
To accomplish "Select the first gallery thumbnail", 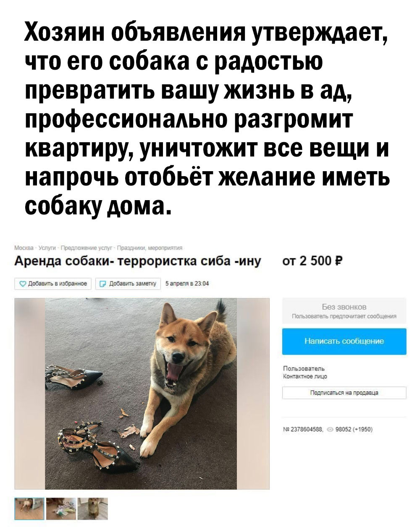I will [29, 509].
